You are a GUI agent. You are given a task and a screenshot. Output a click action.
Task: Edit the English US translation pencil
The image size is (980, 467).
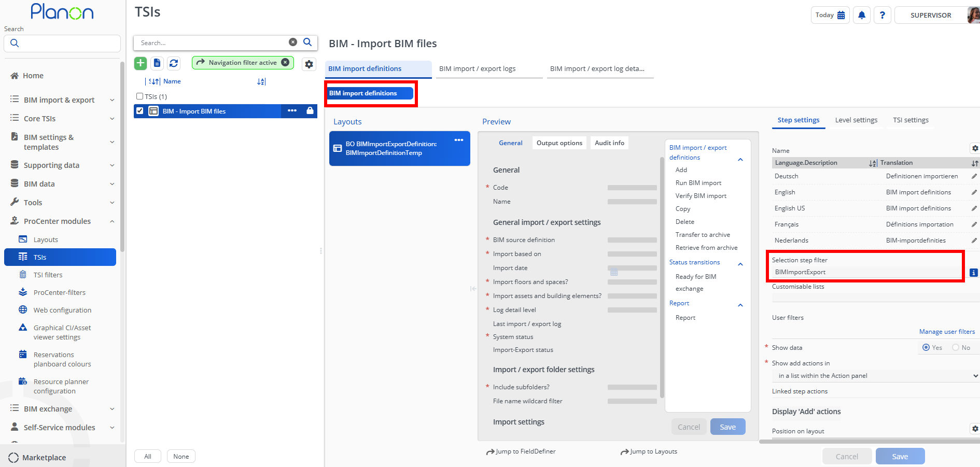[x=974, y=208]
